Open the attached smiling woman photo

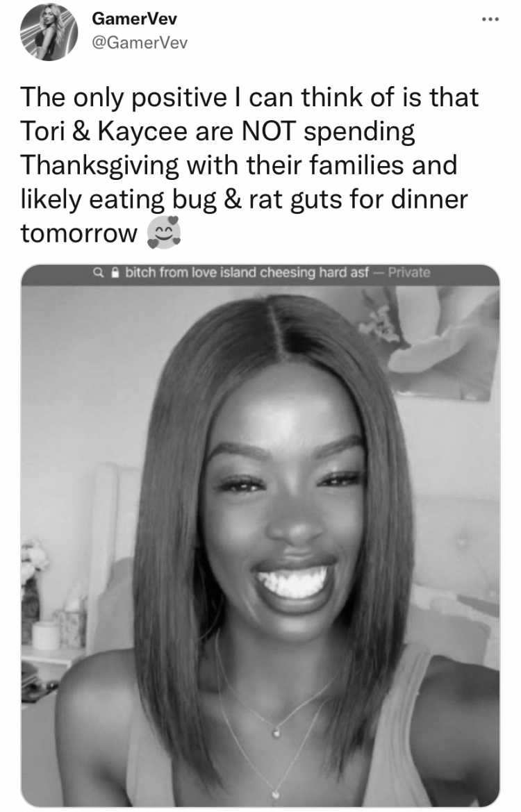260,536
